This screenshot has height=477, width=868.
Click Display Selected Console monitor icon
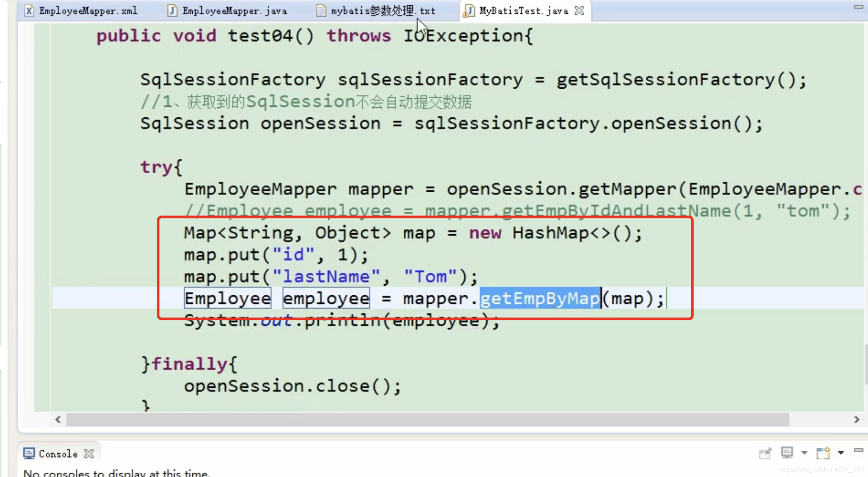pyautogui.click(x=787, y=453)
